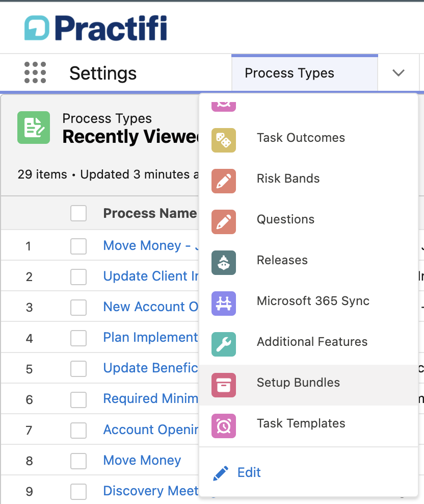Switch to the Process Types tab
Screen dimensions: 424x504
[x=289, y=72]
